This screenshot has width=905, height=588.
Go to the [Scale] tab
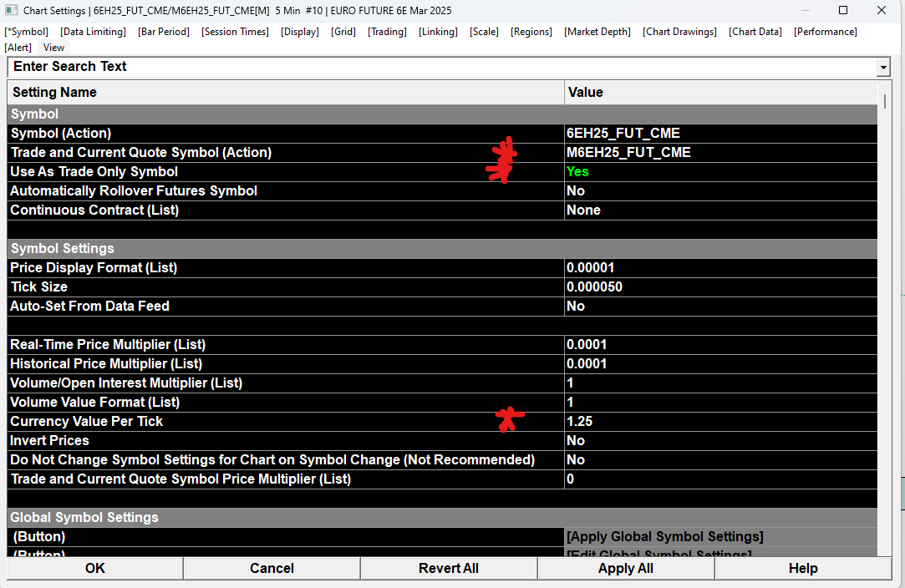point(484,32)
